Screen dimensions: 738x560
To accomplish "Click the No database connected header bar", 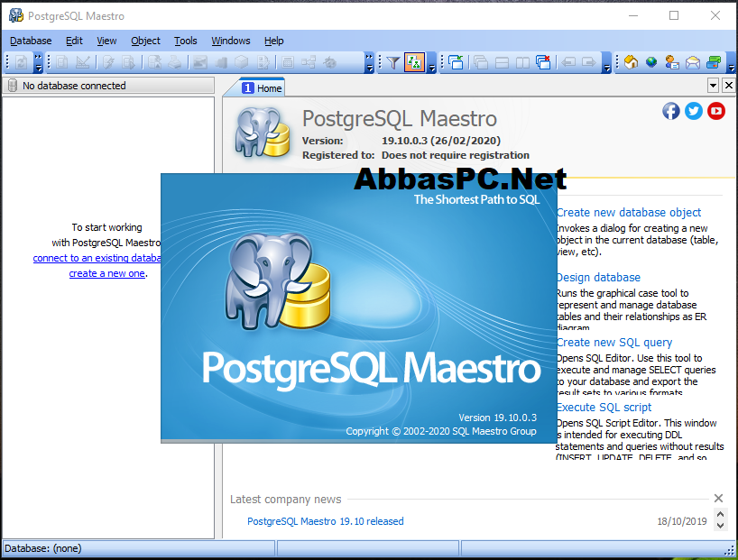I will 108,86.
